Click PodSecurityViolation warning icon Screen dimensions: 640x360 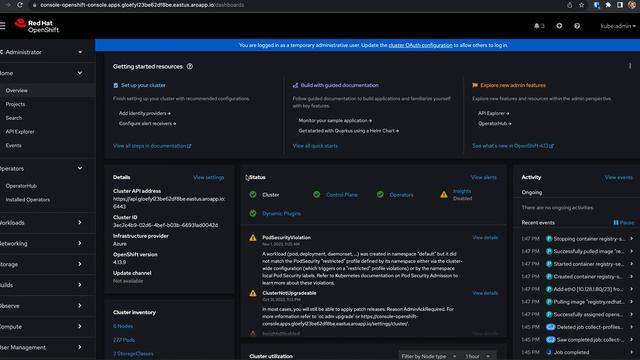tap(253, 238)
